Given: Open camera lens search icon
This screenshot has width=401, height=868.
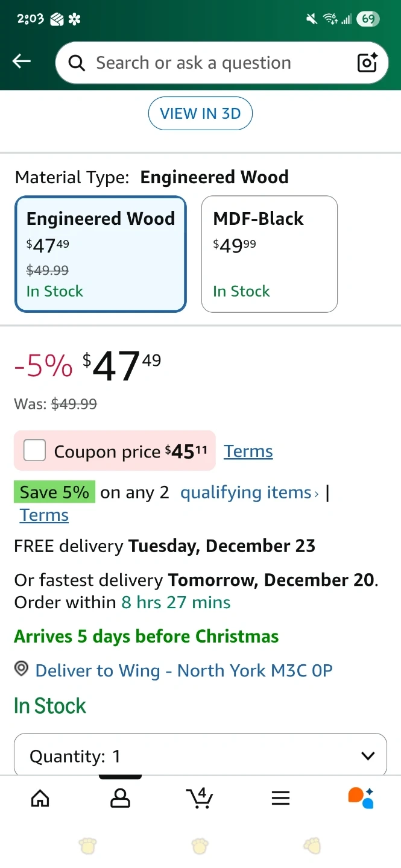Looking at the screenshot, I should tap(367, 63).
